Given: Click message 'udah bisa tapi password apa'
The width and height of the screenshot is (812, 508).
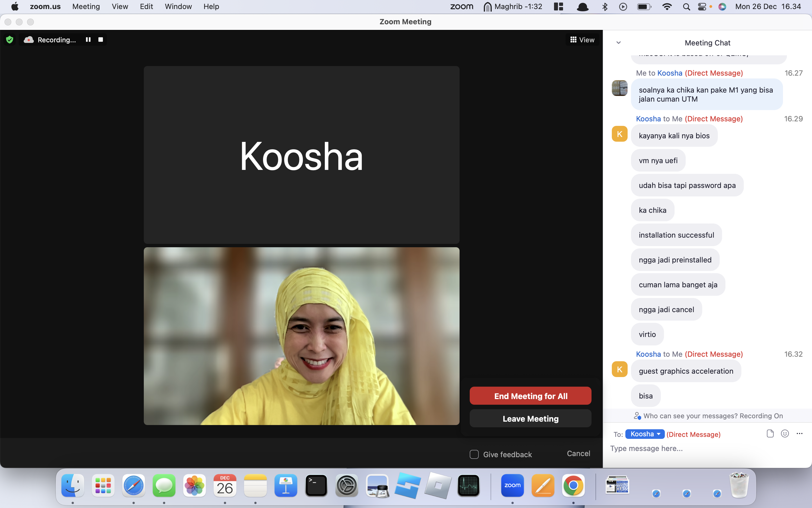Looking at the screenshot, I should (x=687, y=185).
